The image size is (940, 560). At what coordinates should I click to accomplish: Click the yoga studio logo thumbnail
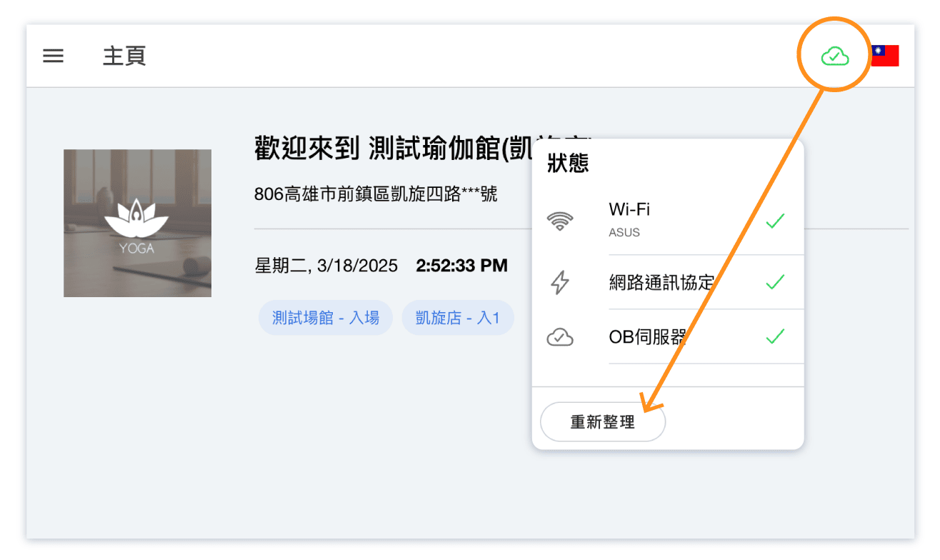click(x=137, y=223)
